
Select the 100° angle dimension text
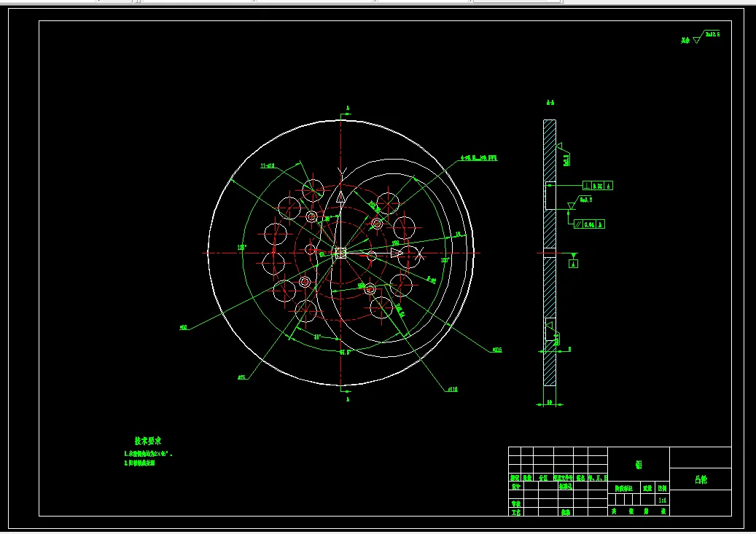tap(445, 260)
